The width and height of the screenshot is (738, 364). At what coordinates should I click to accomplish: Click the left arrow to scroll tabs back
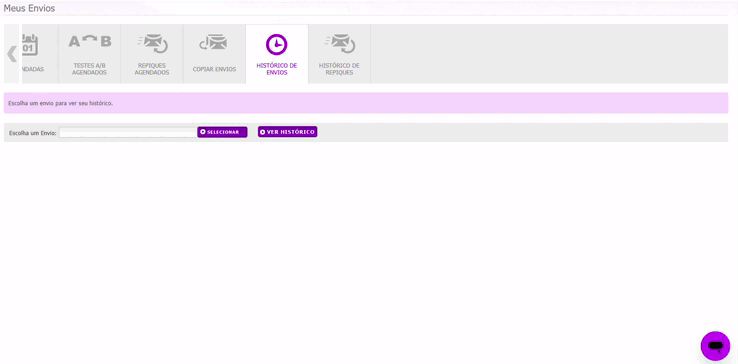coord(12,54)
